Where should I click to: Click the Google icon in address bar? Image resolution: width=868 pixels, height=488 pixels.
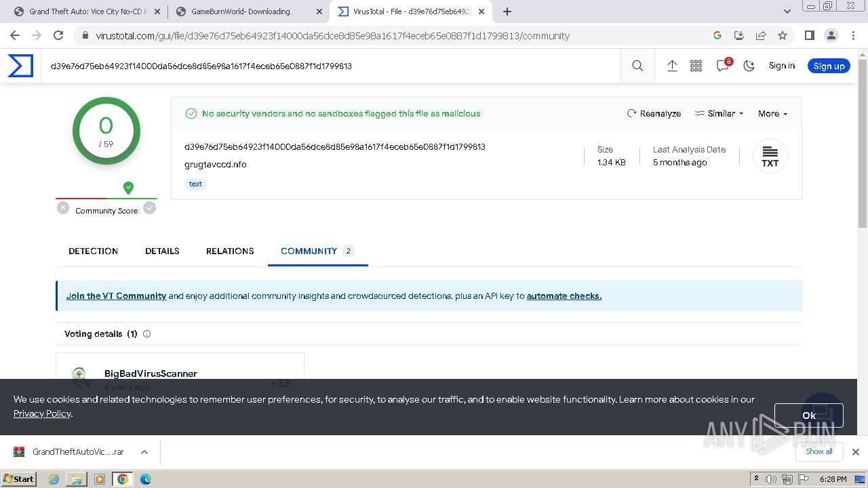[717, 35]
